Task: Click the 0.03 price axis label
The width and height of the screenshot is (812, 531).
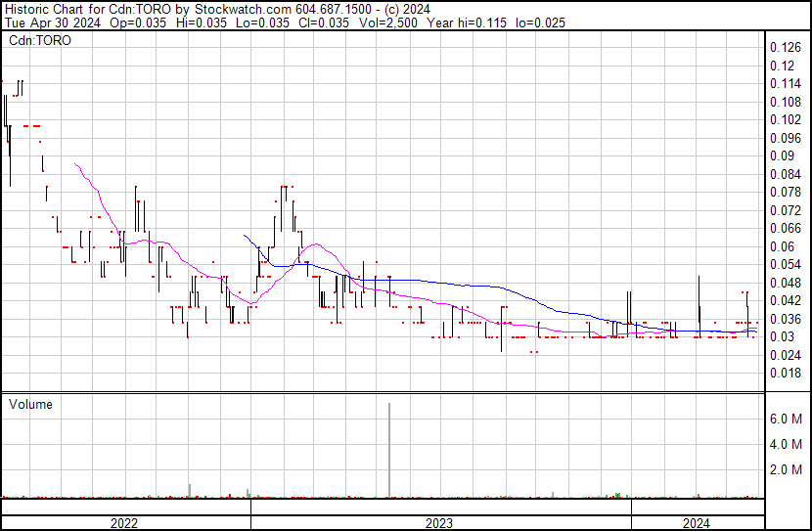Action: 782,337
